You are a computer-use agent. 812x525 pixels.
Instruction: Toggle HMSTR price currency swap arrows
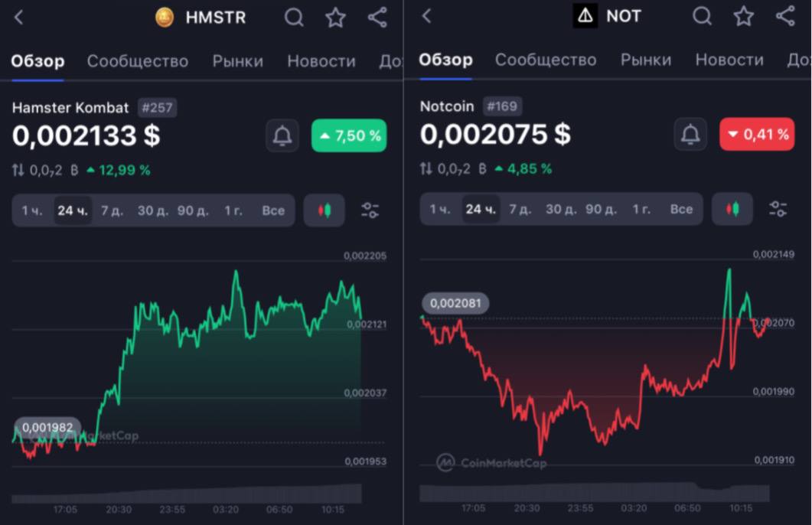pos(18,170)
